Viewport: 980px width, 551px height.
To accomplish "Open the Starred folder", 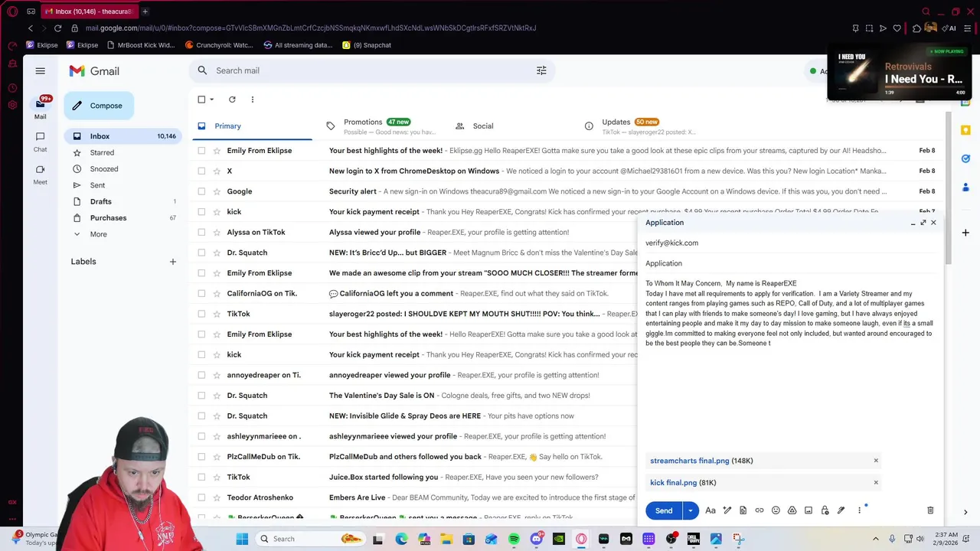I will click(x=102, y=153).
